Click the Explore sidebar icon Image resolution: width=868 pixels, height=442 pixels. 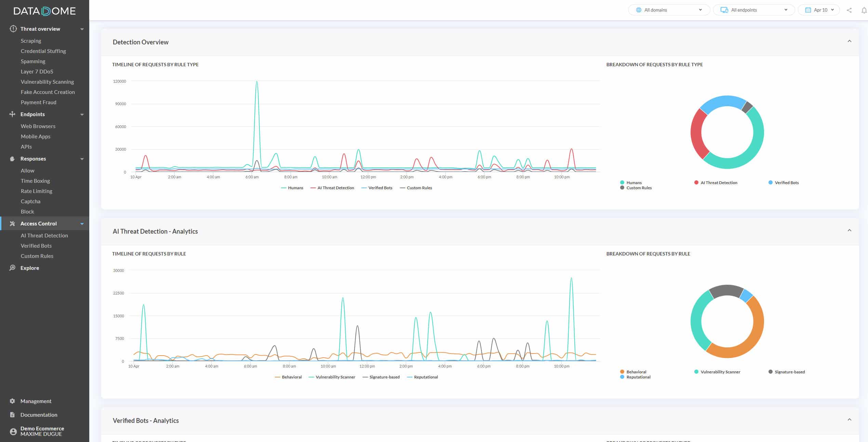(x=12, y=268)
